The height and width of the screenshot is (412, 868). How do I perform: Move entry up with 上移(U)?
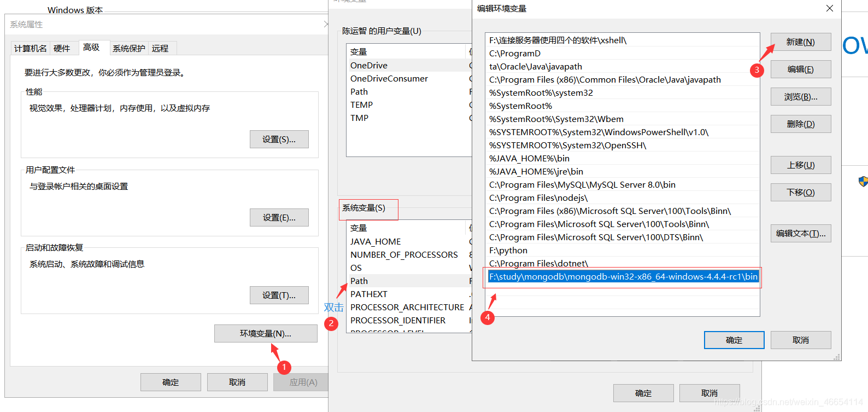[801, 165]
